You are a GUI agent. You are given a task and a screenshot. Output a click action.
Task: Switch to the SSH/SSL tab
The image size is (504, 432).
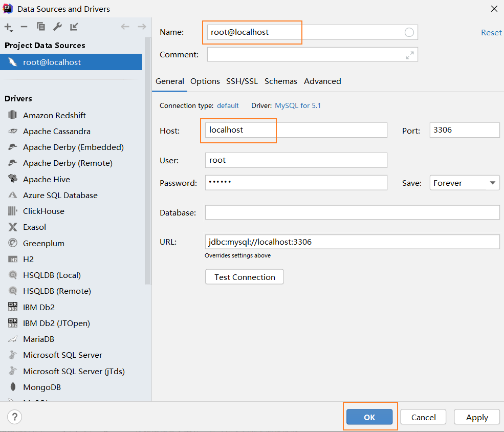pyautogui.click(x=242, y=81)
